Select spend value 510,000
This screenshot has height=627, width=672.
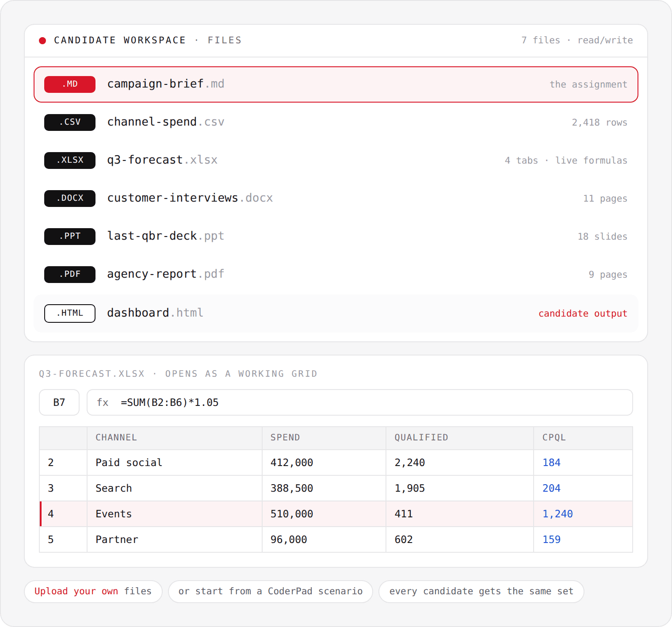(x=324, y=514)
